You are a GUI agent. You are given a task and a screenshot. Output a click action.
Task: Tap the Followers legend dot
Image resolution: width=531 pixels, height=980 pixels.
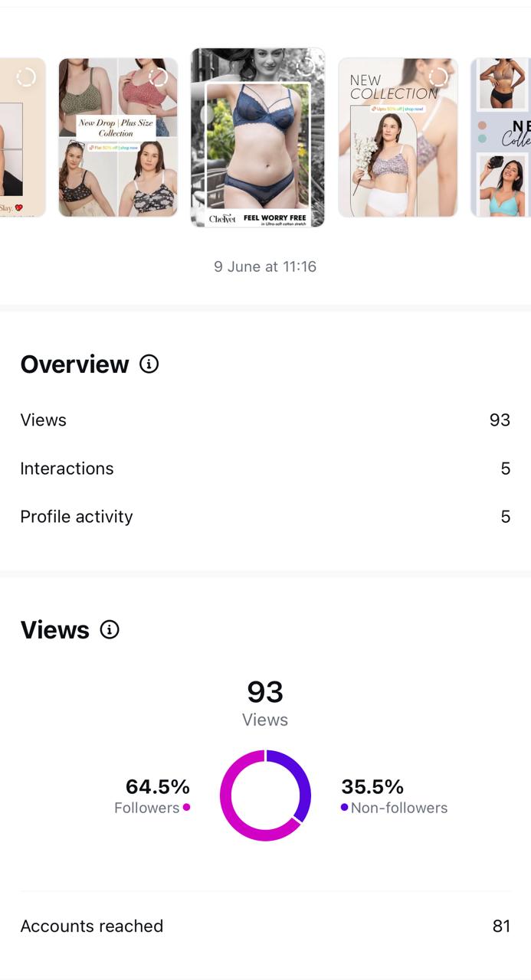pyautogui.click(x=186, y=807)
